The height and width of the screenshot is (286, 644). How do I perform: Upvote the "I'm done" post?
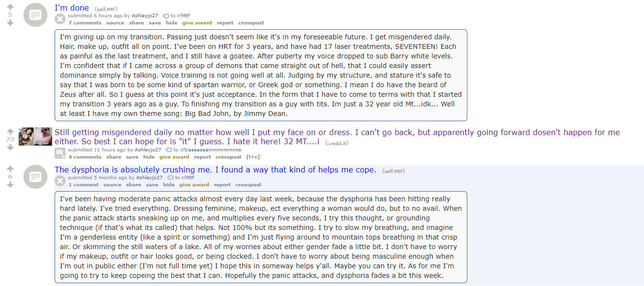10,7
